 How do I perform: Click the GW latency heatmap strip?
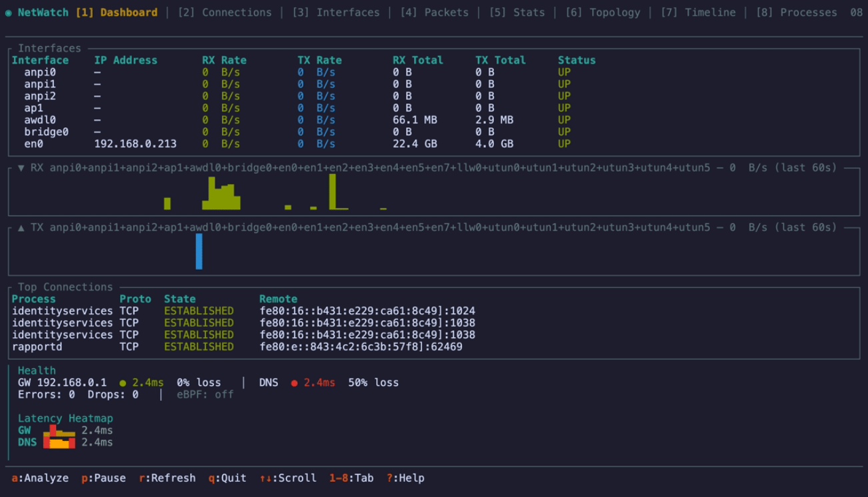(59, 431)
